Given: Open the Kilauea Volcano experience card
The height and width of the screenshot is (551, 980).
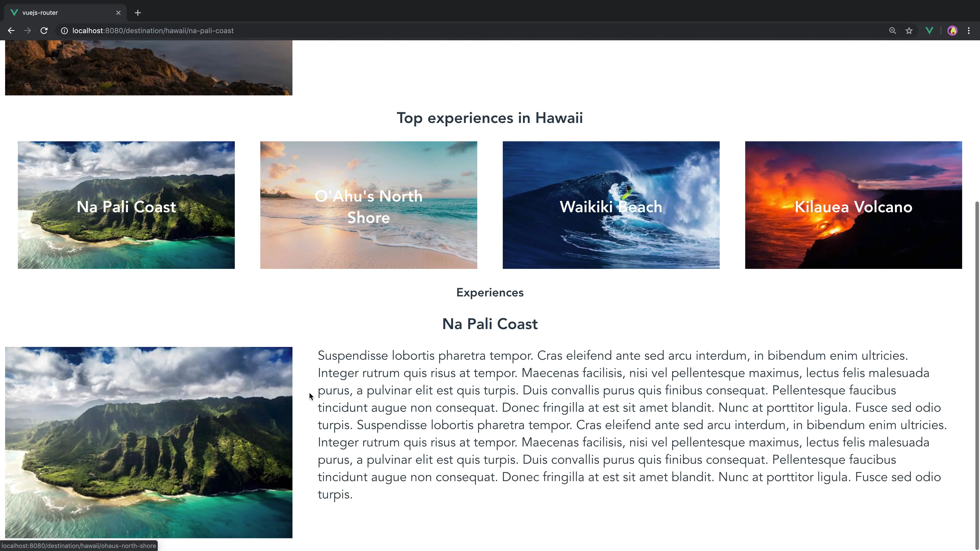Looking at the screenshot, I should pyautogui.click(x=853, y=205).
